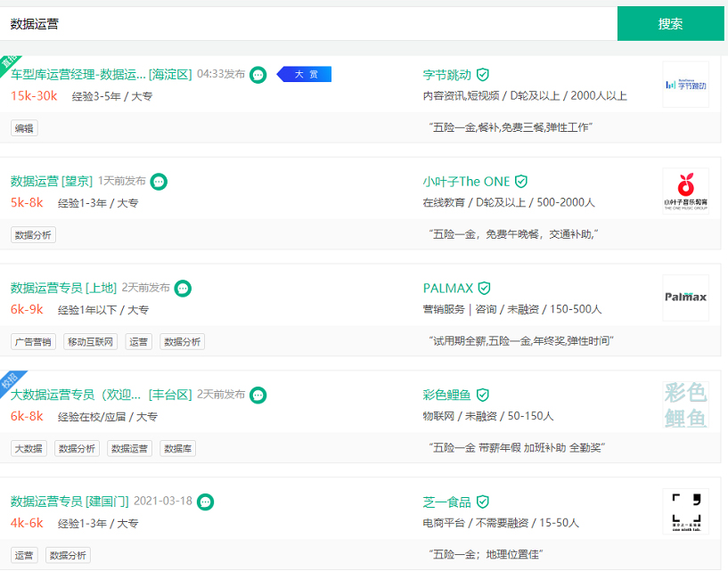Open chat icon for 数据运营专员 [建国门] job
This screenshot has height=571, width=728.
pos(206,502)
